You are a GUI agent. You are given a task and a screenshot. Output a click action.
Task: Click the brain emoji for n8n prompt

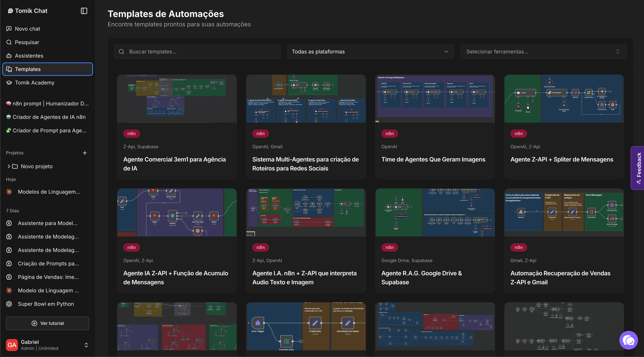pos(9,103)
